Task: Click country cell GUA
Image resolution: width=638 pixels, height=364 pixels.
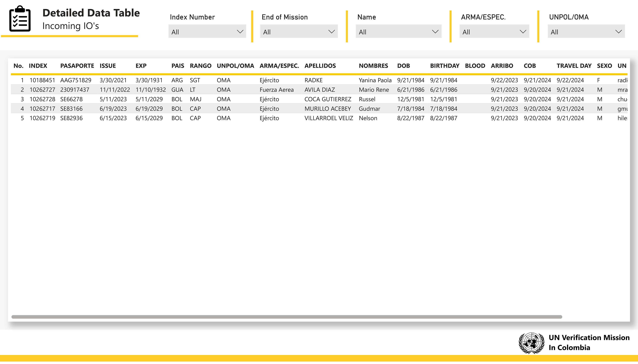Action: click(x=177, y=90)
